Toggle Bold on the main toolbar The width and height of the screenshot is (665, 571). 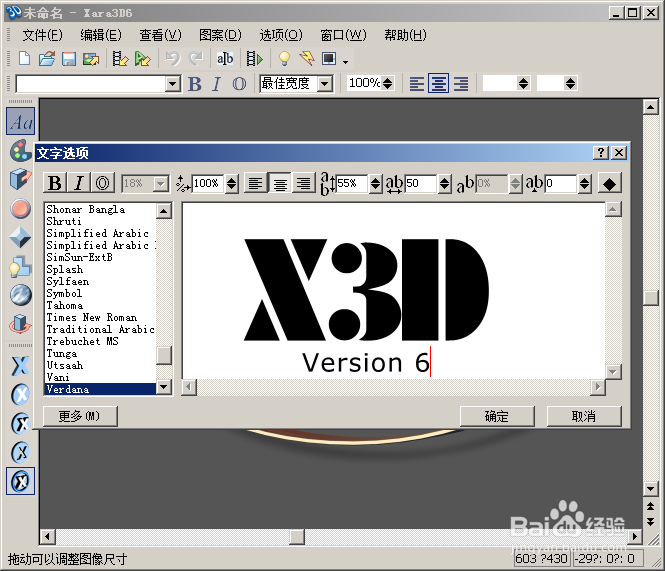(x=195, y=84)
